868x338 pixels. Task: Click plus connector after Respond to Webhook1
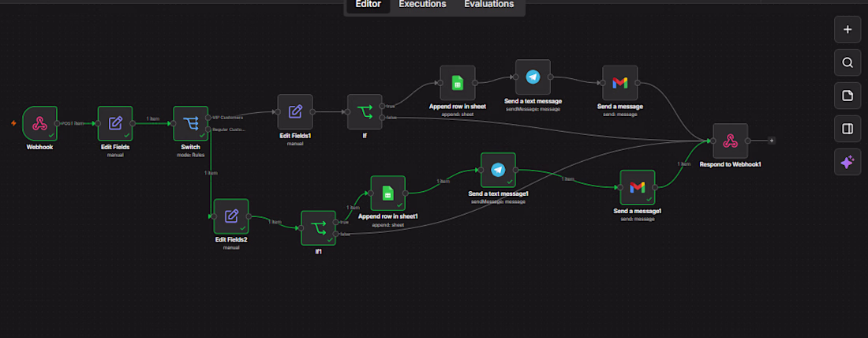coord(772,141)
